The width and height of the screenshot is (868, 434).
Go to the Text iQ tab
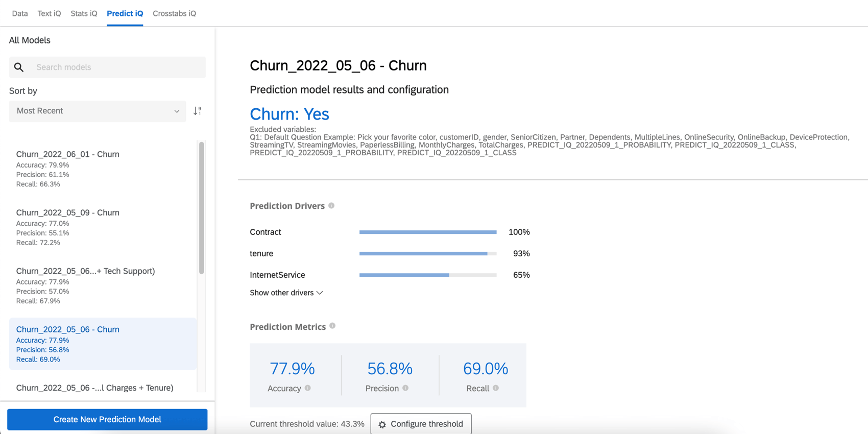[49, 13]
